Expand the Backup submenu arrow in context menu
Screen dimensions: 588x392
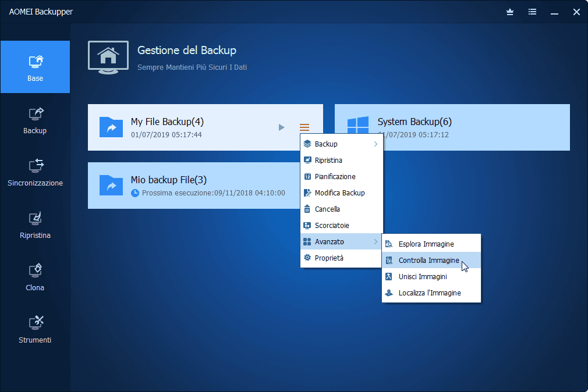[x=376, y=144]
